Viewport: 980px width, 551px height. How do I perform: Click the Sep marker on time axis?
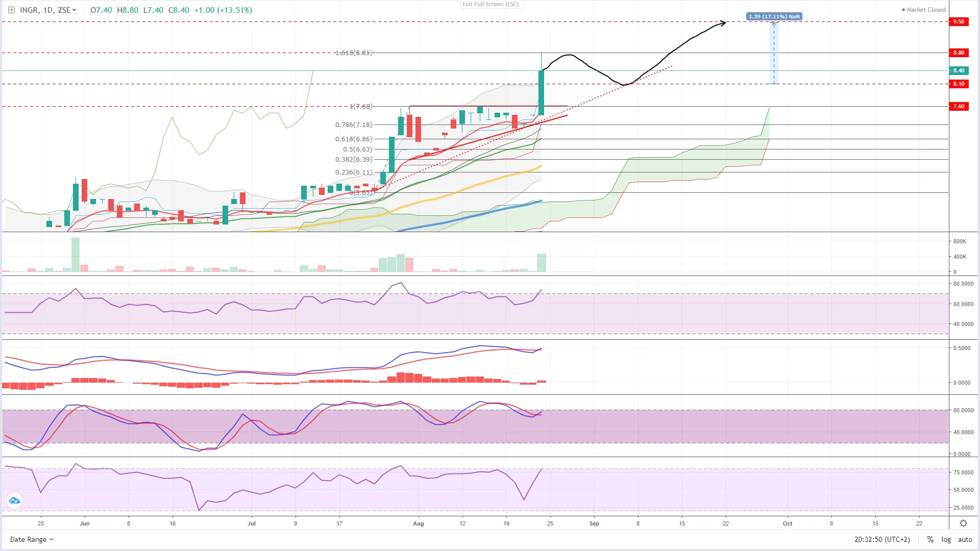pyautogui.click(x=594, y=523)
